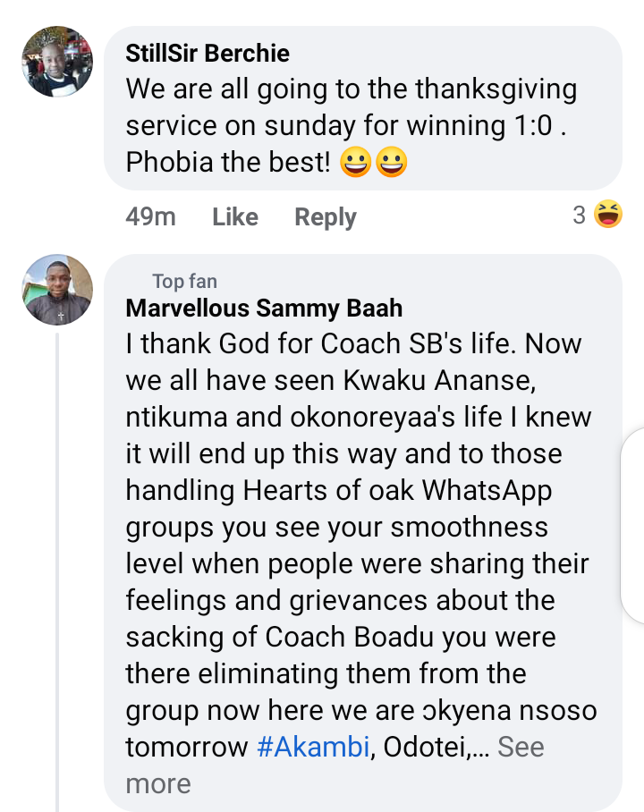This screenshot has height=812, width=644.
Task: Tap the first grinning emoji in comment
Action: (x=356, y=164)
